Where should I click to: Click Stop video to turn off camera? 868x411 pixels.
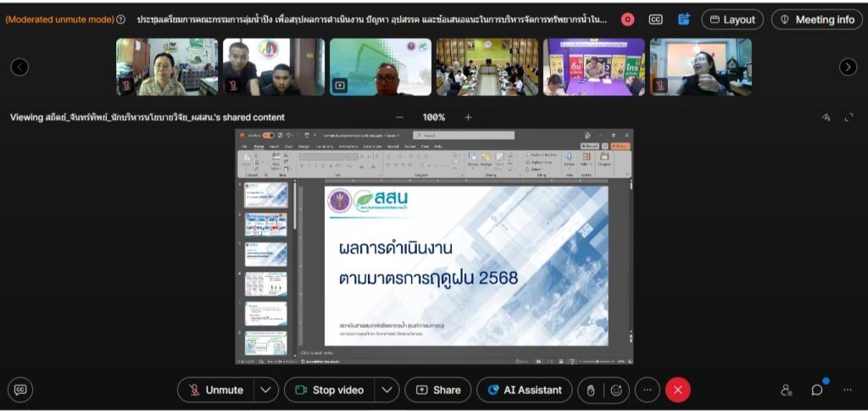click(x=330, y=390)
